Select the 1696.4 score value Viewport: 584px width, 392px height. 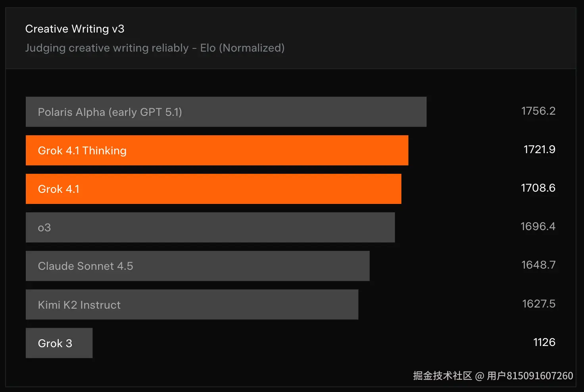[x=538, y=227]
